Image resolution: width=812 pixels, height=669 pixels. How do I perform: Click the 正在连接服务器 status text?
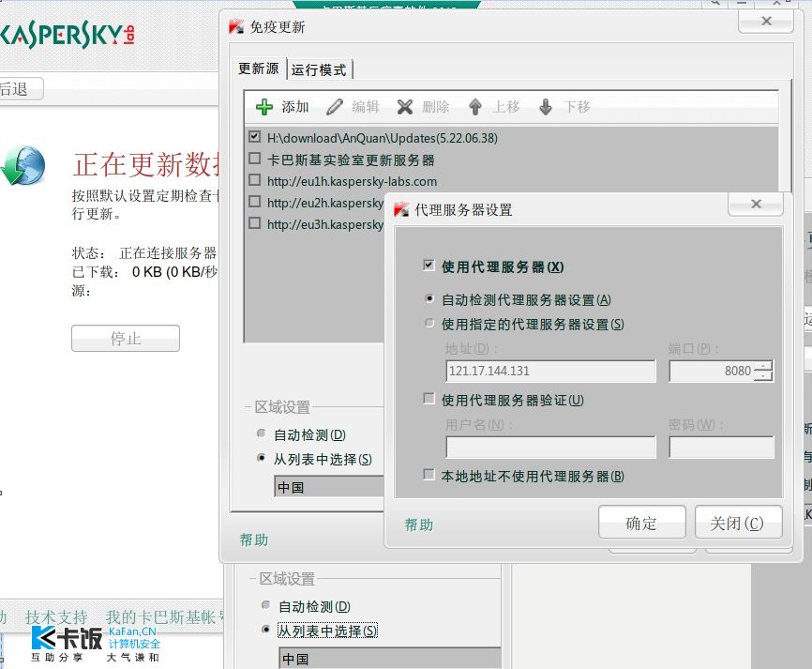click(x=168, y=253)
